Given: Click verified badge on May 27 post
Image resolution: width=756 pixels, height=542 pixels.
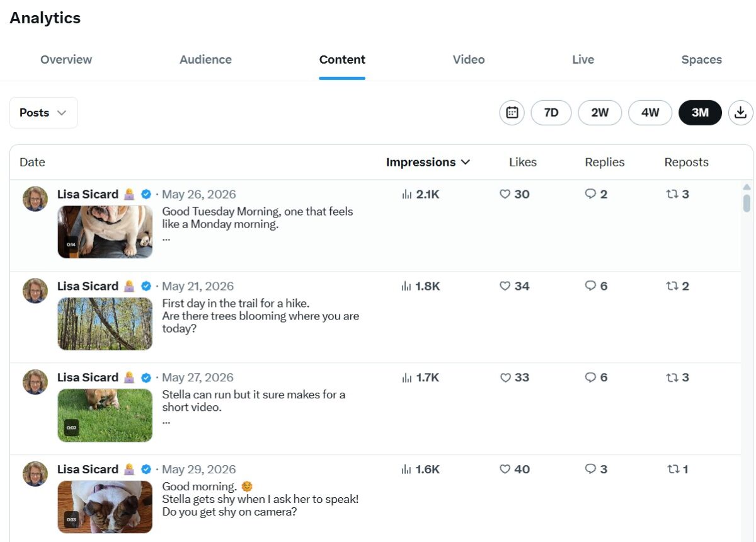Looking at the screenshot, I should tap(146, 378).
